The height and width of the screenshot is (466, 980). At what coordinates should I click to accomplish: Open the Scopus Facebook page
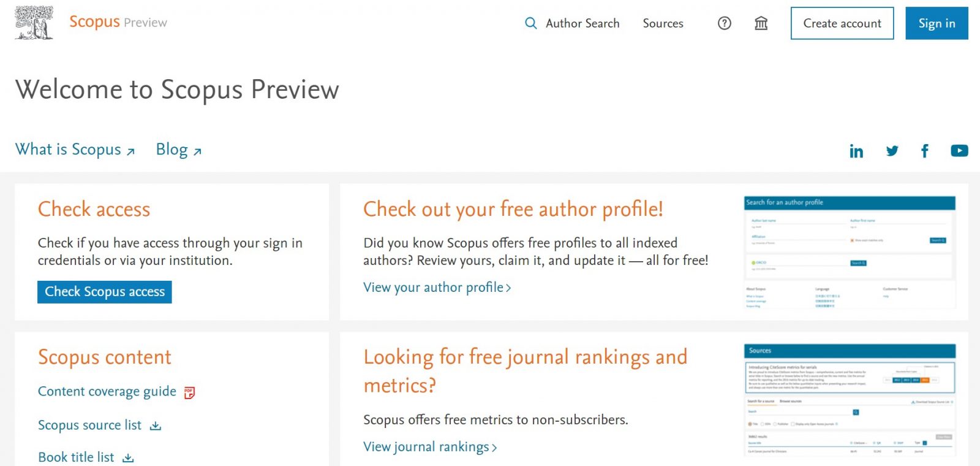925,151
